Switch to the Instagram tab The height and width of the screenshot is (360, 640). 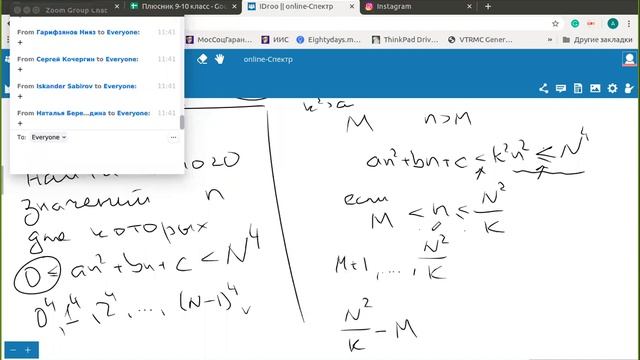(418, 7)
